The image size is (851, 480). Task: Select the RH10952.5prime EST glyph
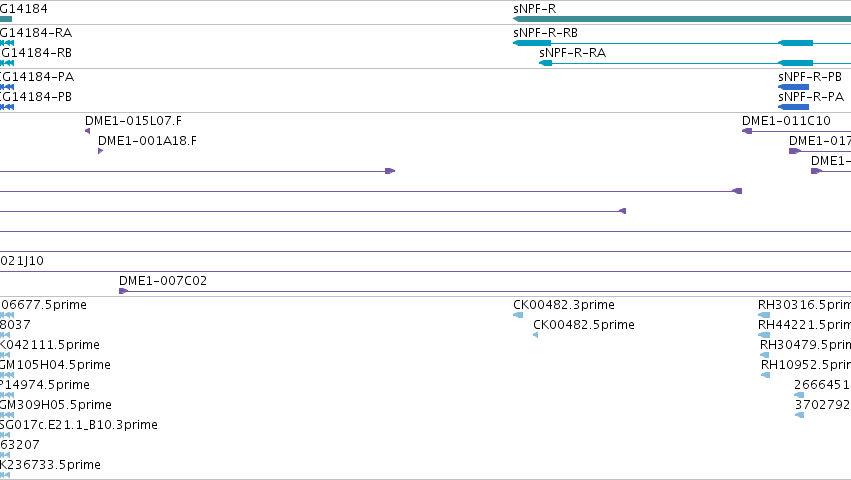pyautogui.click(x=766, y=375)
